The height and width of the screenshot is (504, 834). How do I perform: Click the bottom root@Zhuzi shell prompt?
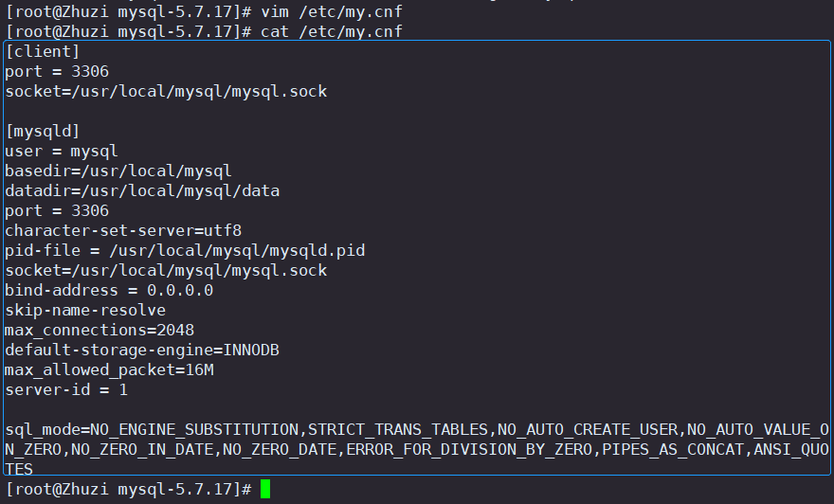point(128,489)
